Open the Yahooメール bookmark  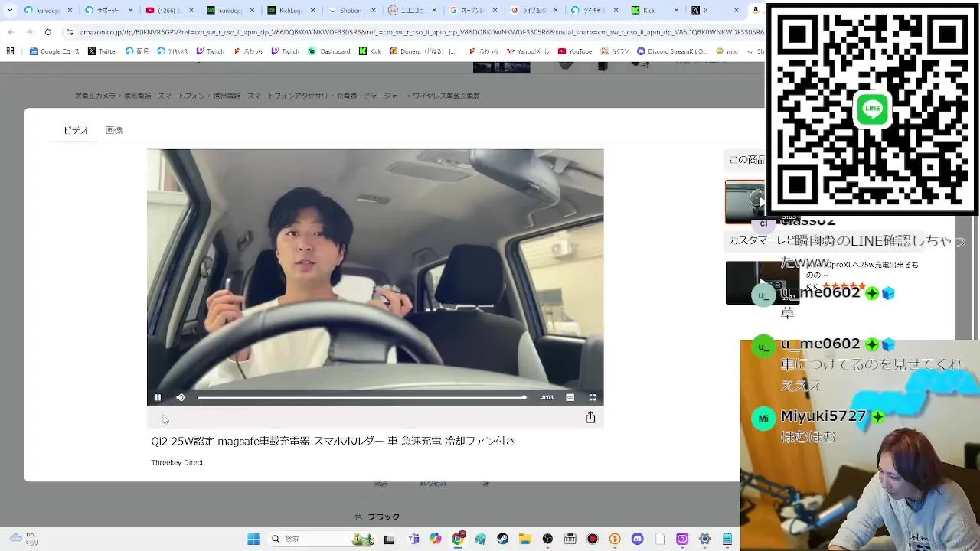[x=528, y=51]
